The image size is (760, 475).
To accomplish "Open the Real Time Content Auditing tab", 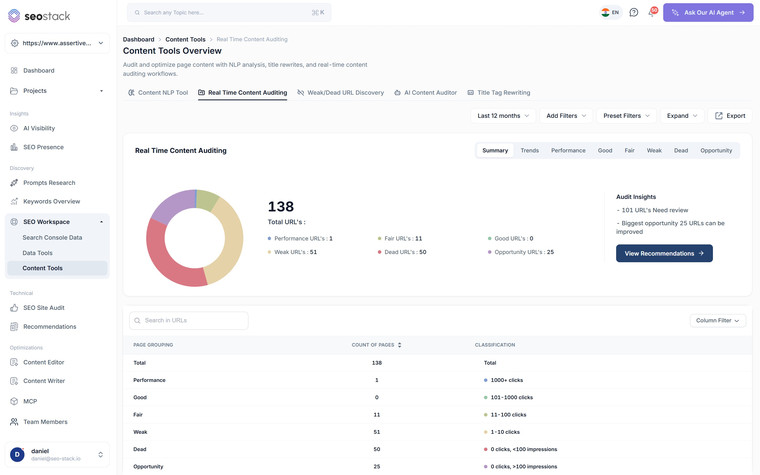I will [x=242, y=93].
